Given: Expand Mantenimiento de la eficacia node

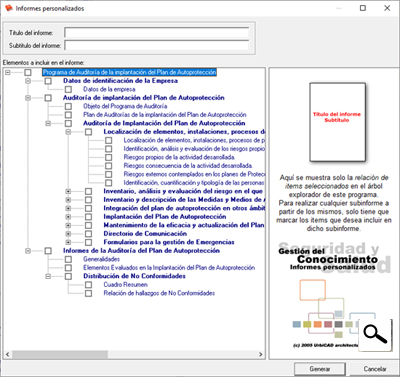Looking at the screenshot, I should coord(68,225).
